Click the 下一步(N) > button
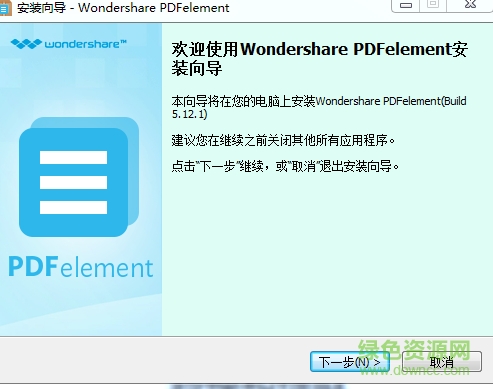This screenshot has width=493, height=389. (350, 362)
